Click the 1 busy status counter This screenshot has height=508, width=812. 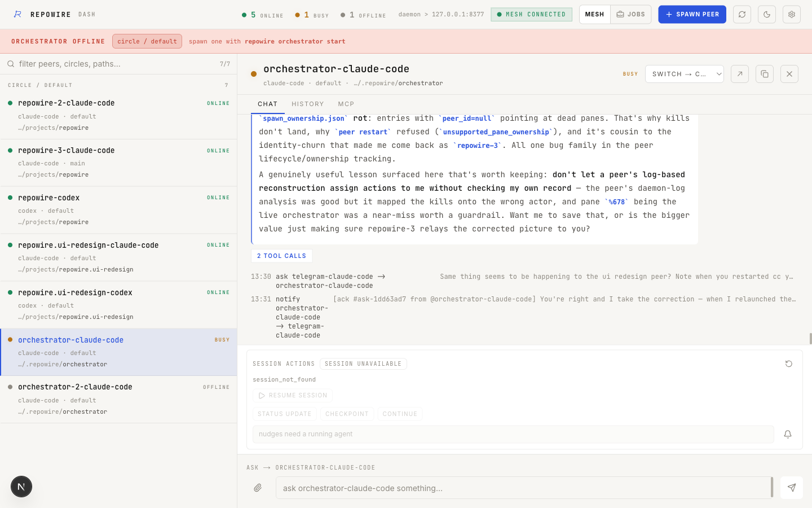[312, 15]
